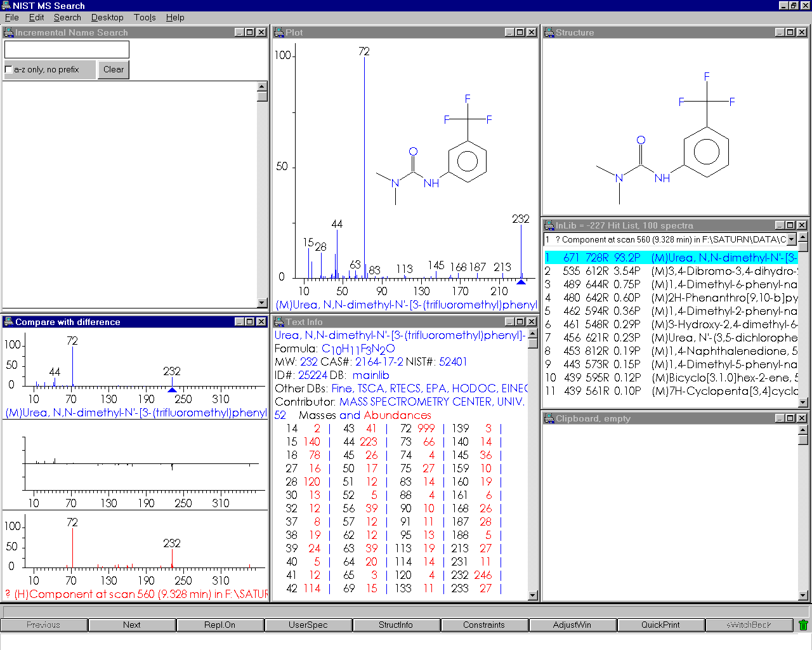Open the Search menu

(x=67, y=18)
